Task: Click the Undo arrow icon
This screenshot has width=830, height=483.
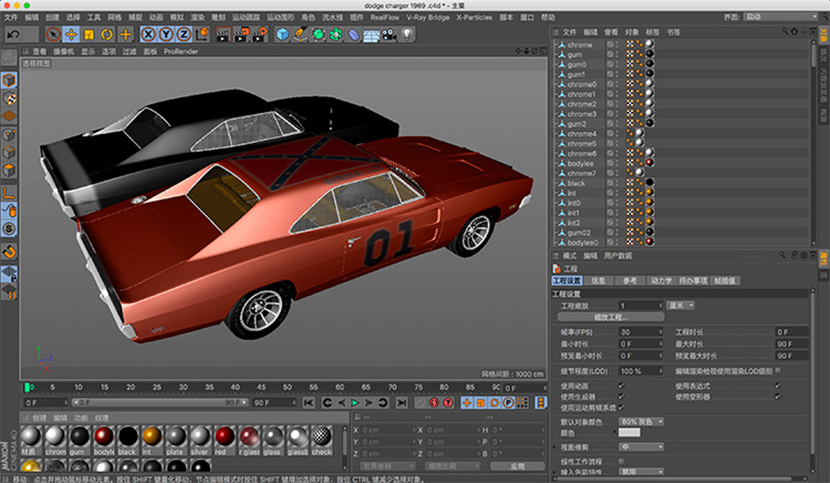Action: click(x=14, y=35)
